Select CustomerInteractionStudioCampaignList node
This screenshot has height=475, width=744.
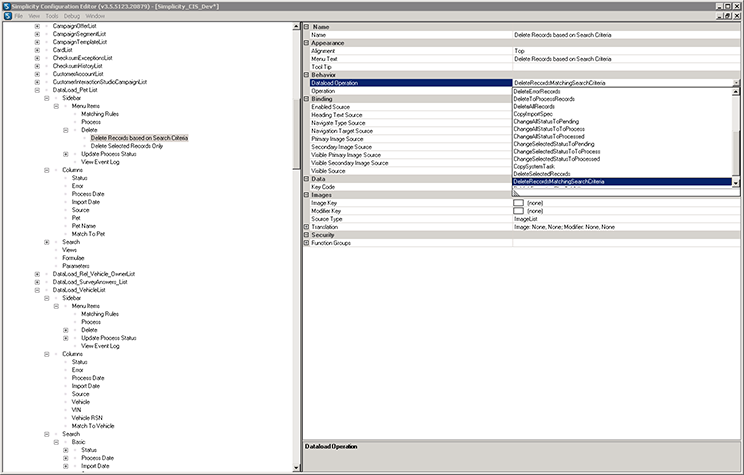[x=100, y=82]
